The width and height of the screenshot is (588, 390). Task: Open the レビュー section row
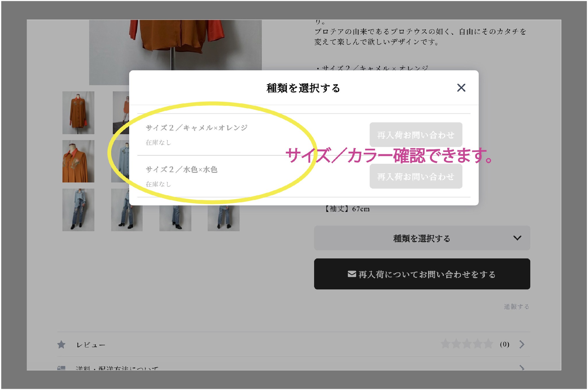pyautogui.click(x=293, y=344)
